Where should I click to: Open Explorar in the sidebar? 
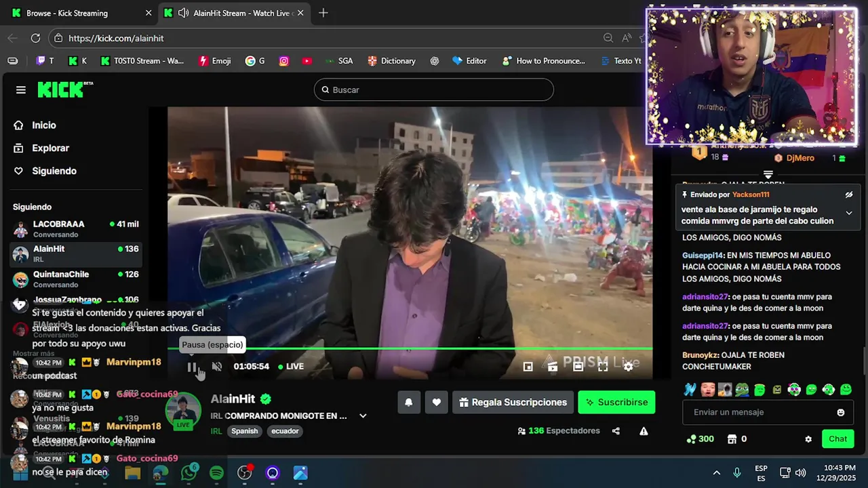click(41, 148)
